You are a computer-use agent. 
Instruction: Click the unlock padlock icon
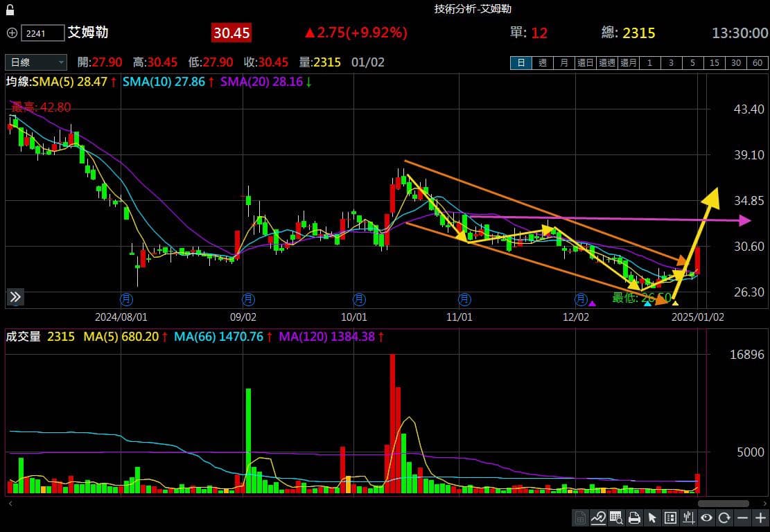pyautogui.click(x=9, y=10)
